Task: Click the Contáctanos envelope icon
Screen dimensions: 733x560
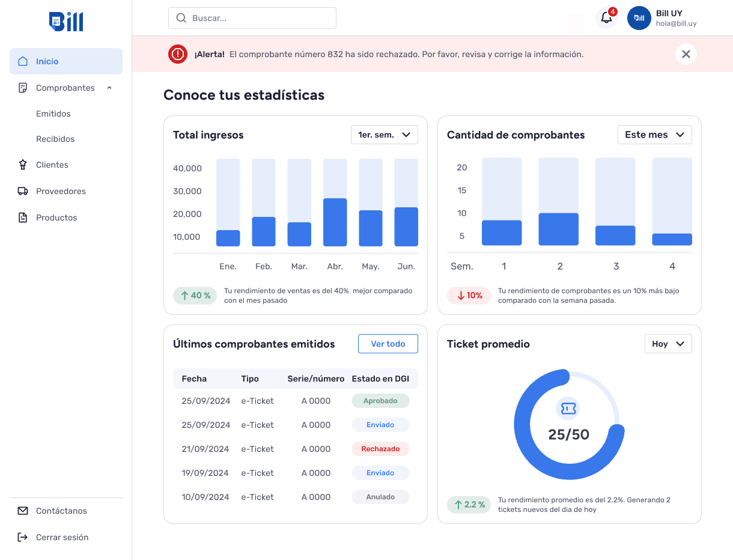Action: pos(23,511)
